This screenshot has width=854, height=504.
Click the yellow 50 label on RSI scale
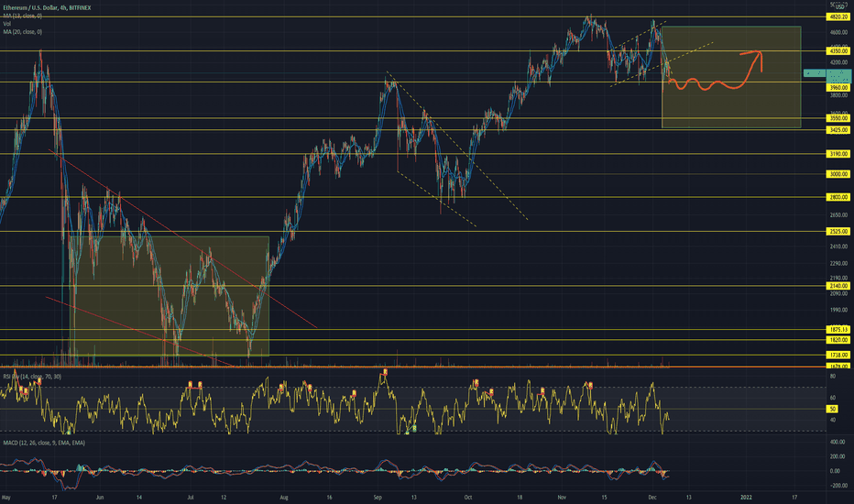click(x=833, y=409)
